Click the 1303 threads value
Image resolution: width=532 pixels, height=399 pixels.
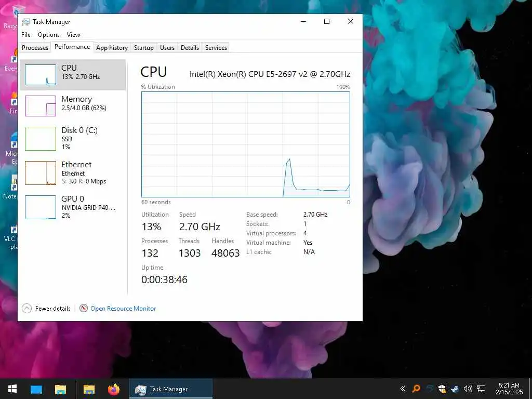point(190,253)
